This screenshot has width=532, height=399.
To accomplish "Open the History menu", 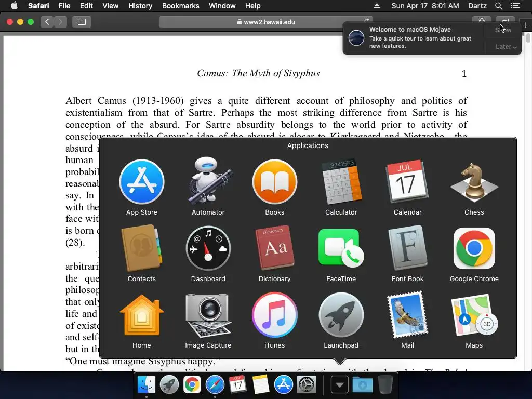I will click(140, 6).
